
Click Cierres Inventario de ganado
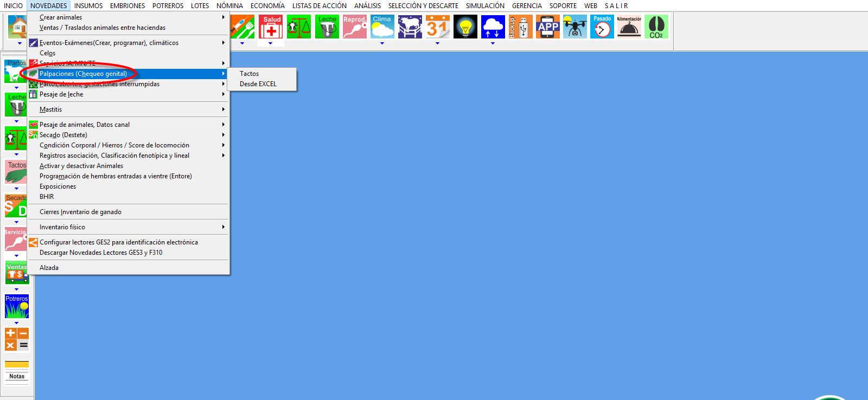click(x=80, y=212)
